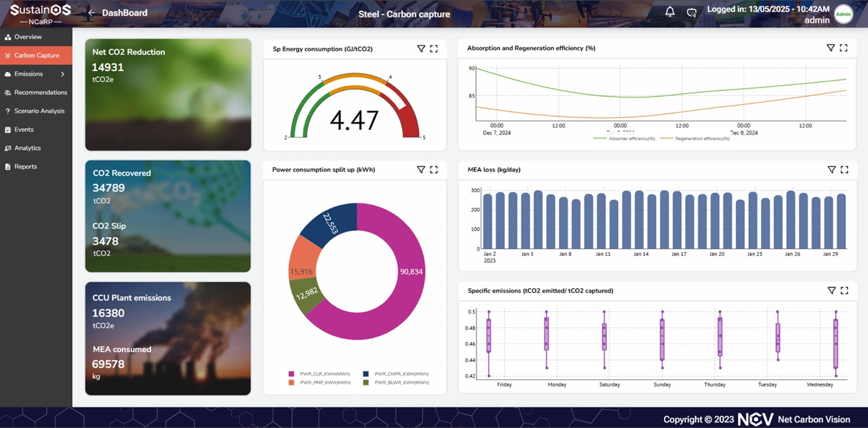This screenshot has height=428, width=868.
Task: Open filter for Sp Energy consumption chart
Action: (x=421, y=49)
